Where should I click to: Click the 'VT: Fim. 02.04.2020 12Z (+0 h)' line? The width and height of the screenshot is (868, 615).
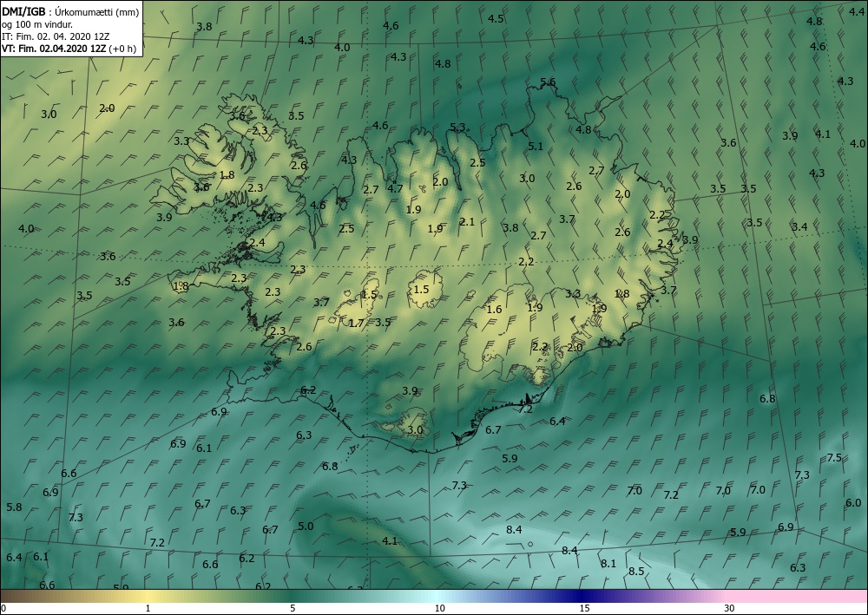tap(69, 48)
